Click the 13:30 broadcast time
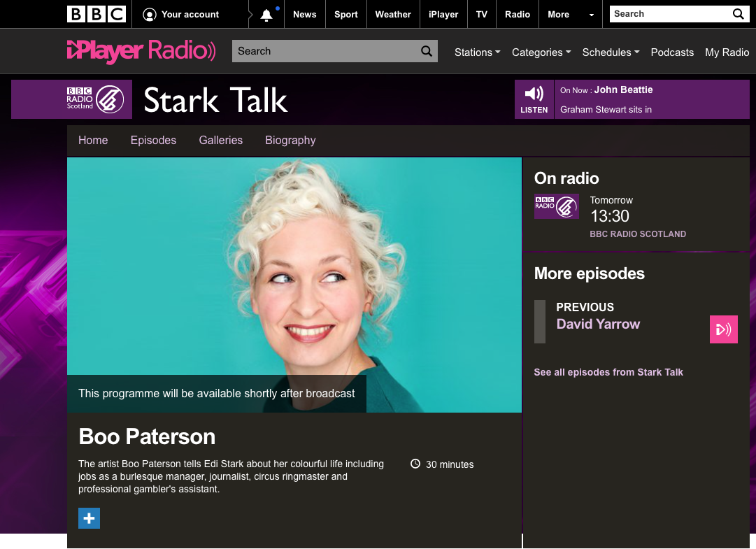 610,216
